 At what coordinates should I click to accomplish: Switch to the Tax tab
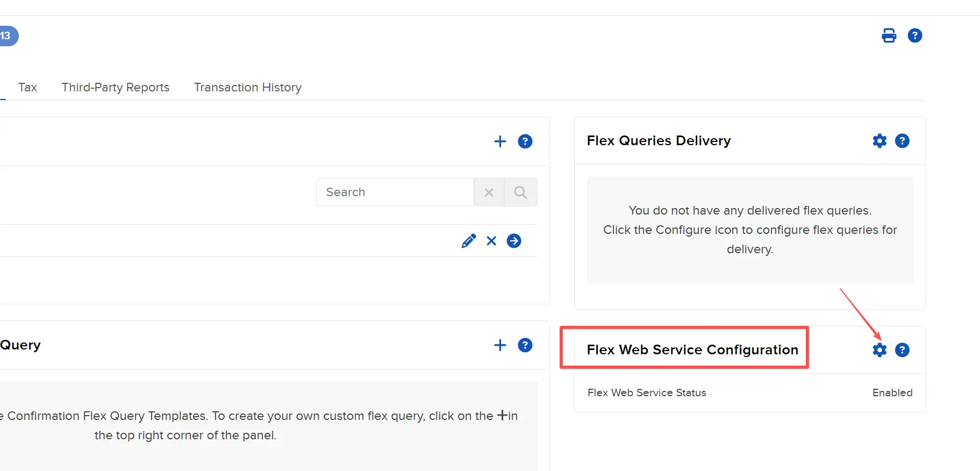click(27, 87)
